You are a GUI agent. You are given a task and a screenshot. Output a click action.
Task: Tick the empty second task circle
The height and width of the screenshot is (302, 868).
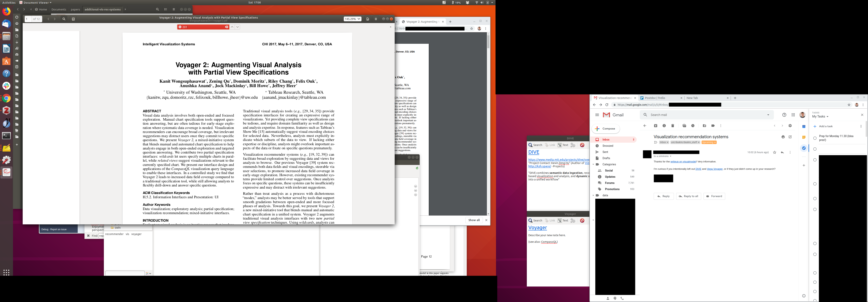click(815, 149)
